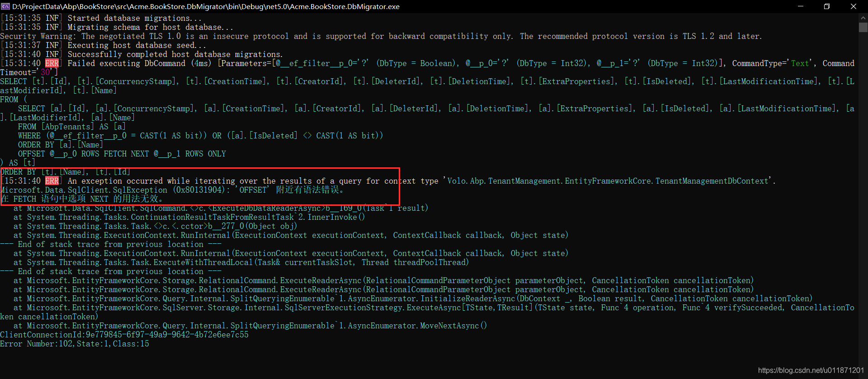The width and height of the screenshot is (868, 379).
Task: Click the console app icon in title bar
Action: (x=5, y=6)
